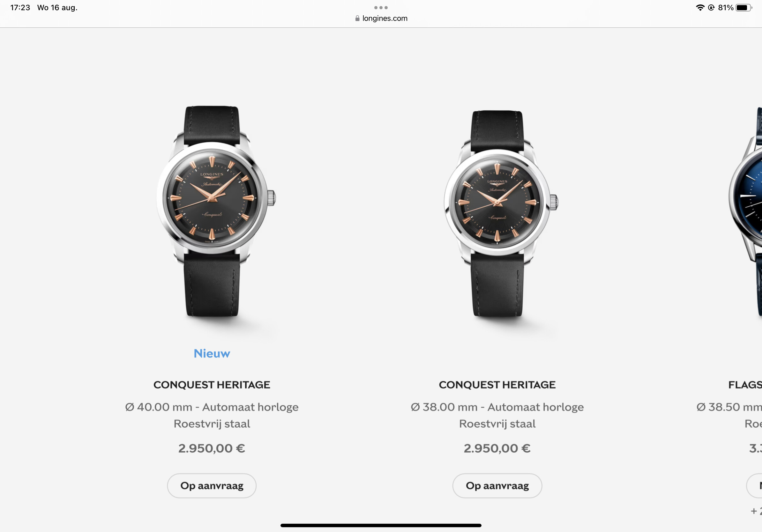Tap the three-dot multitasking menu at top
The image size is (762, 532).
click(x=381, y=8)
